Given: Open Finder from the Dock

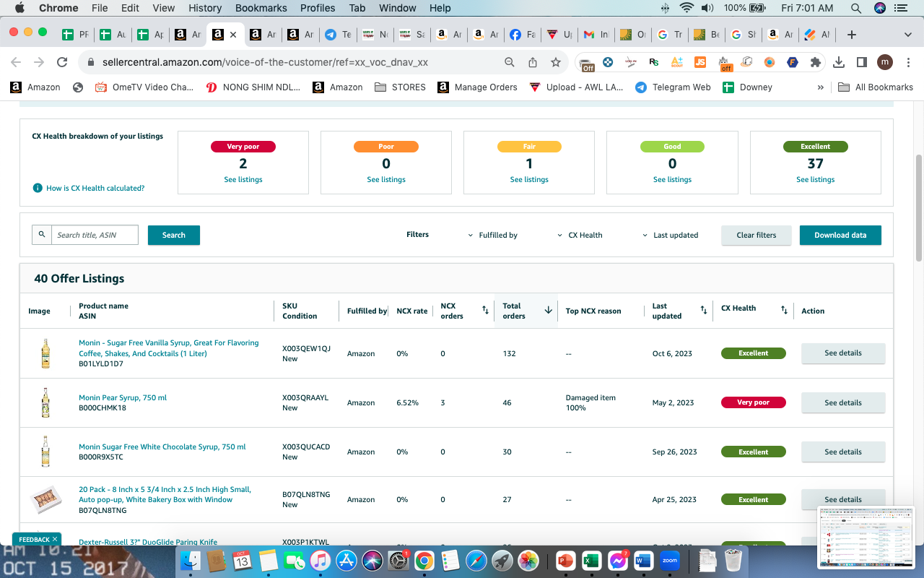Looking at the screenshot, I should point(191,560).
